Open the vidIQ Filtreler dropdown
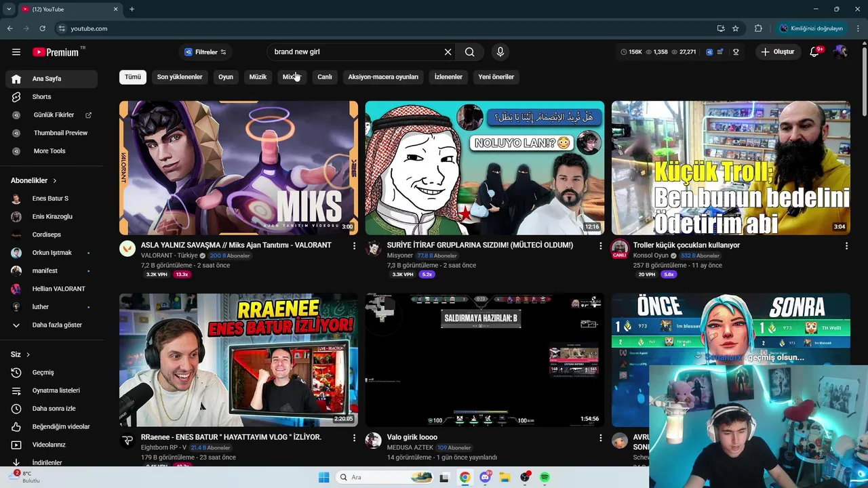 (205, 52)
